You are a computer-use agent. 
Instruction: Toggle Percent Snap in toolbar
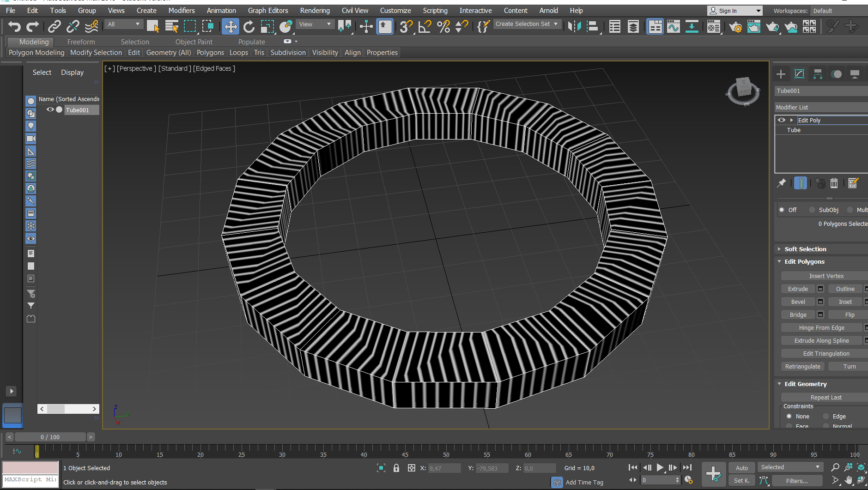443,26
